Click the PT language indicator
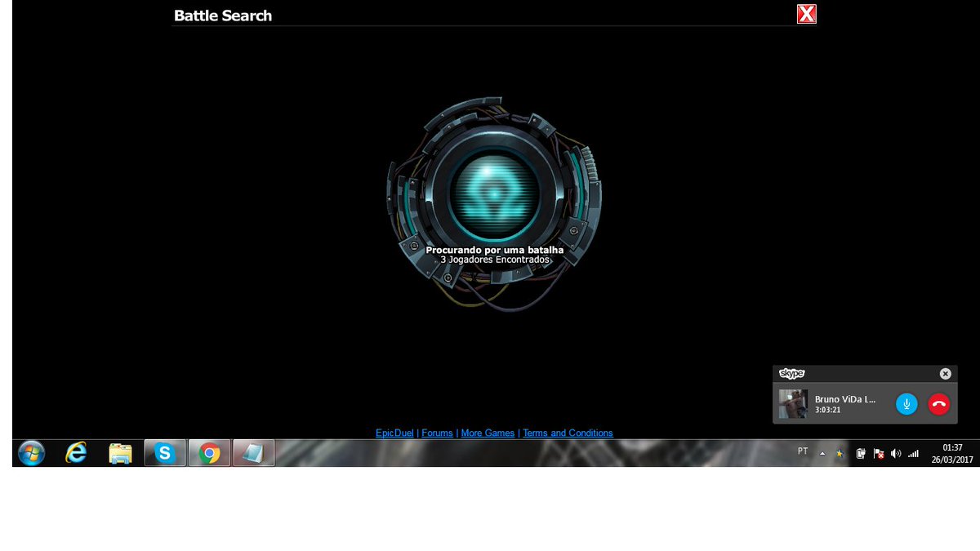The width and height of the screenshot is (980, 551). click(803, 451)
